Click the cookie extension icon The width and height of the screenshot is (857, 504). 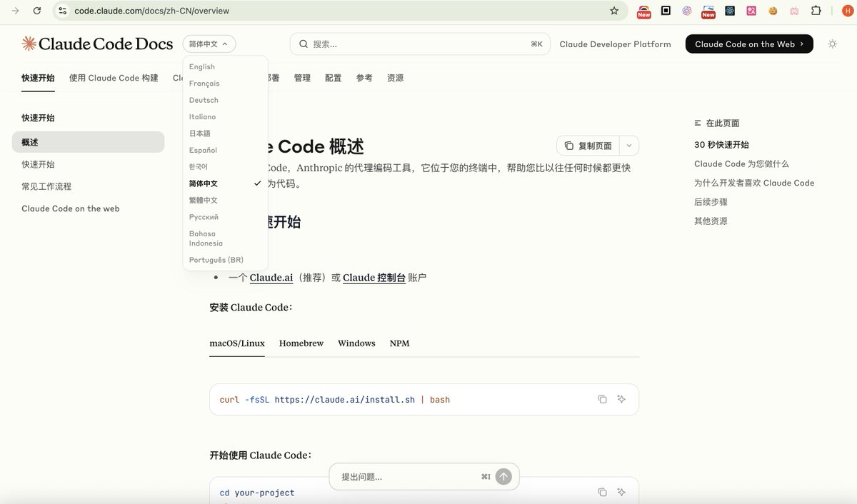point(773,11)
